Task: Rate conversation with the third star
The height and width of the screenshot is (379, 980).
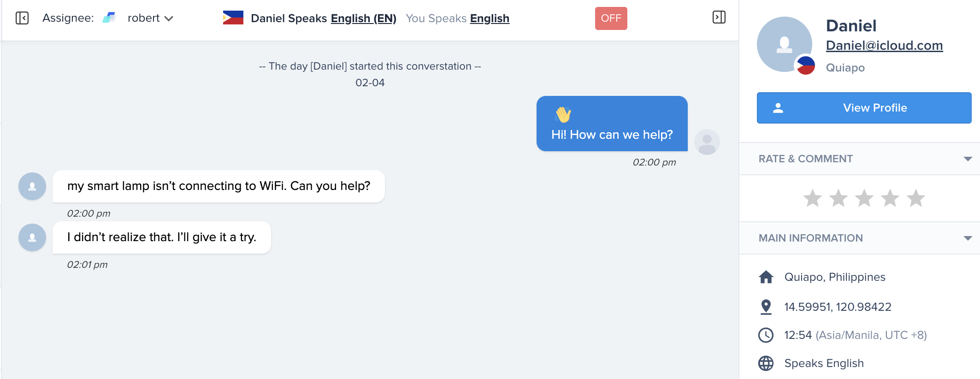Action: tap(864, 198)
